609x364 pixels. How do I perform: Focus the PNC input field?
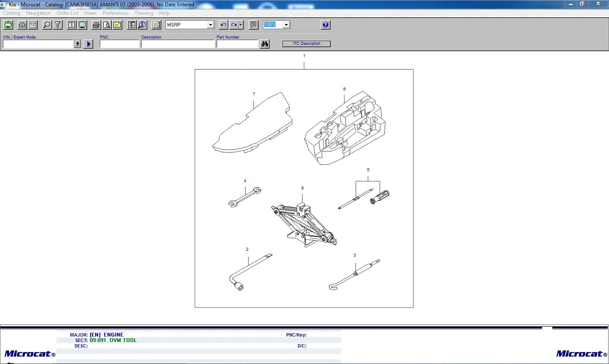pos(119,44)
